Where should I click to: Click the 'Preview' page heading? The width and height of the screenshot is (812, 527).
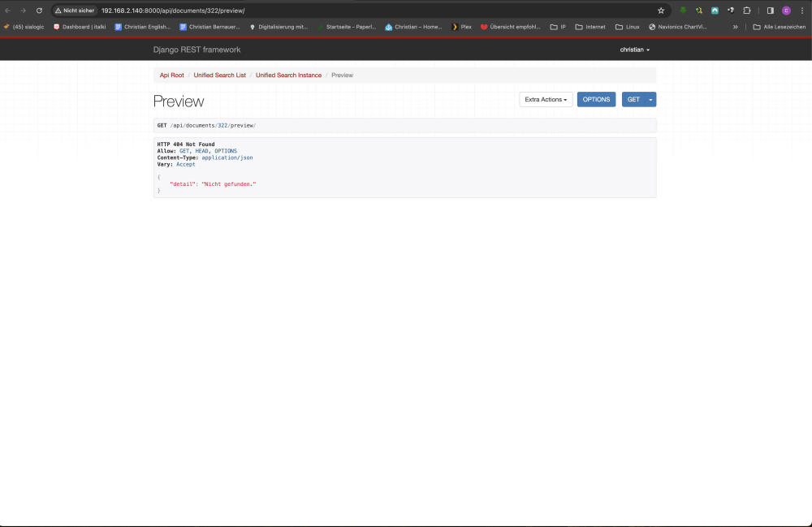pos(179,102)
